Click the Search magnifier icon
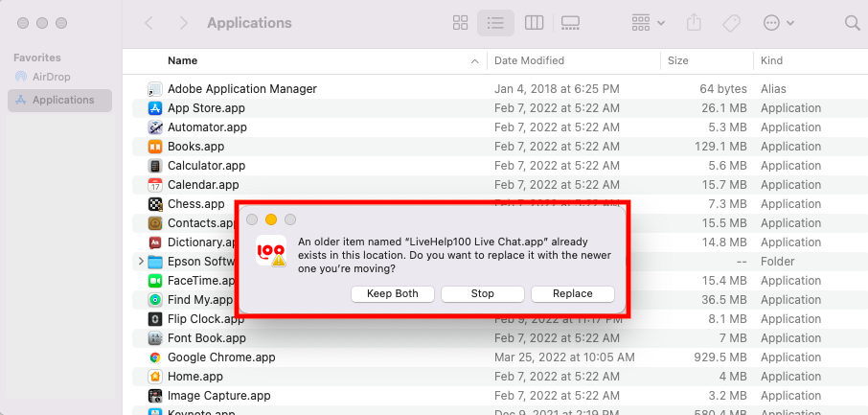This screenshot has width=868, height=415. tap(853, 23)
